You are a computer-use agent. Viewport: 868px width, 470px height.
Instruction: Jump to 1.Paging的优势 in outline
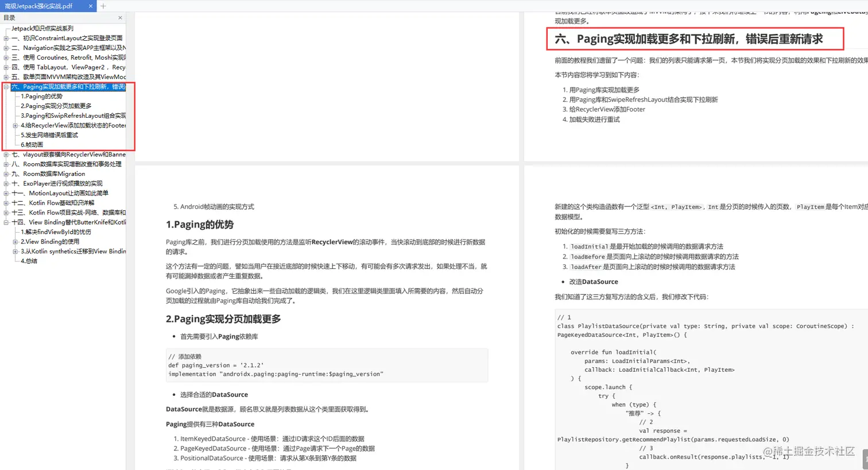point(42,97)
